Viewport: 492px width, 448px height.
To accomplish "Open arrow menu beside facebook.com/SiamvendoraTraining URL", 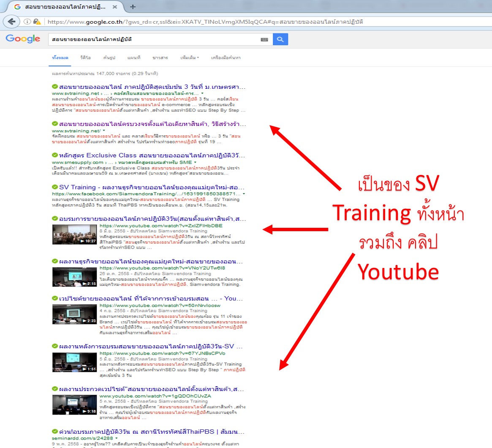I will pos(244,194).
